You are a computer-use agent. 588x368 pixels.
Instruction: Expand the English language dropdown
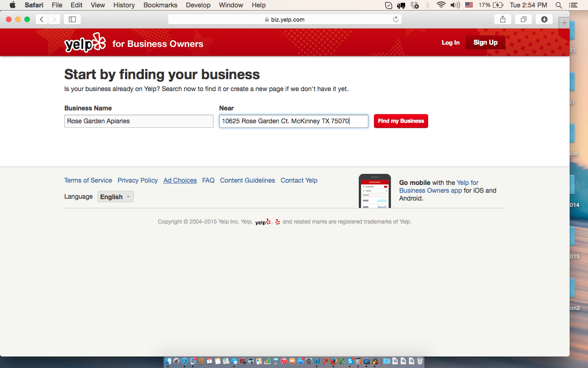point(115,197)
